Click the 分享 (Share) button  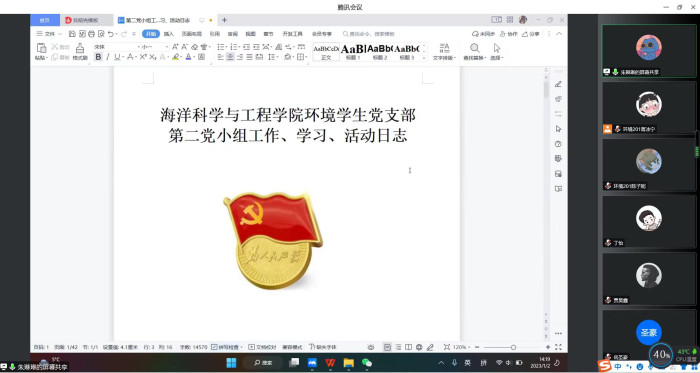(531, 34)
